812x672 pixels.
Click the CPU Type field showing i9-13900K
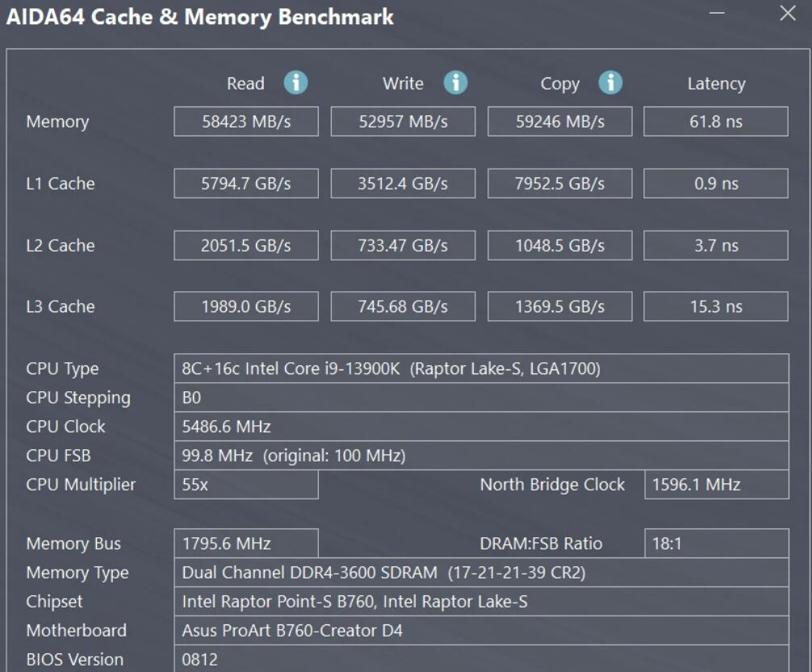click(480, 369)
